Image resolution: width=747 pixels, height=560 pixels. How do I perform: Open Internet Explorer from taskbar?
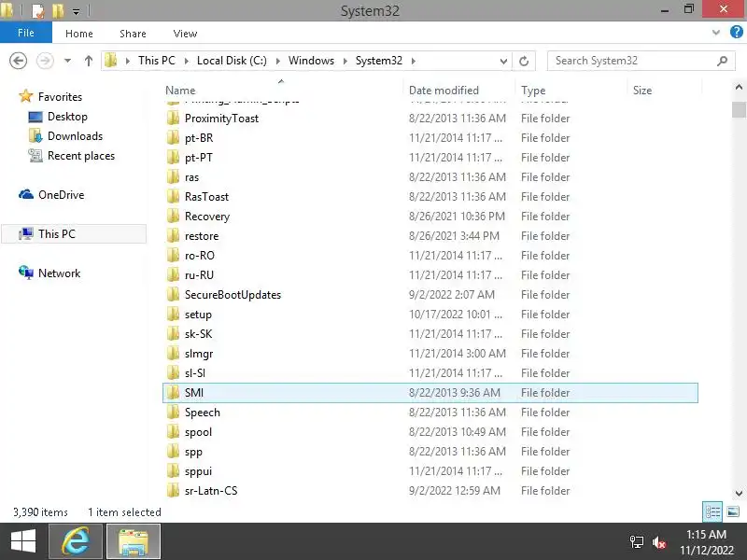pos(76,541)
